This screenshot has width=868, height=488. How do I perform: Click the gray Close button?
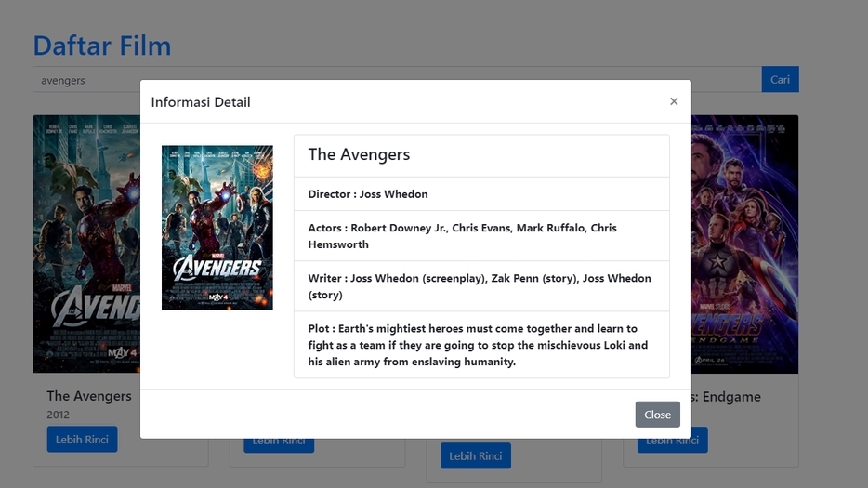pyautogui.click(x=658, y=415)
